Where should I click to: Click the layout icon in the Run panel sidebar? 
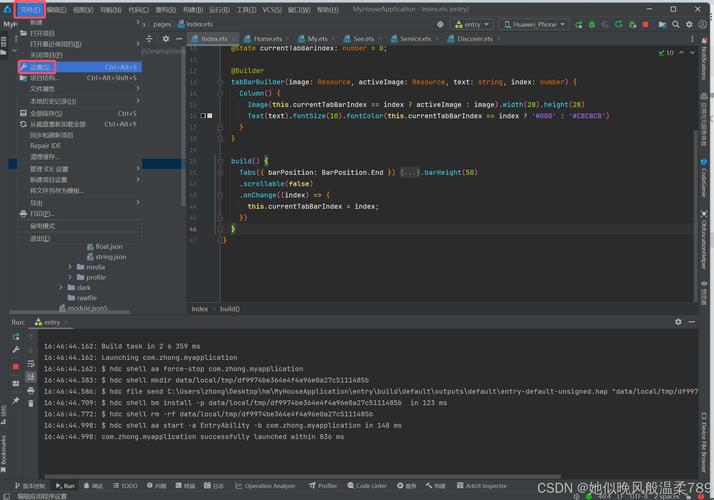pyautogui.click(x=16, y=383)
